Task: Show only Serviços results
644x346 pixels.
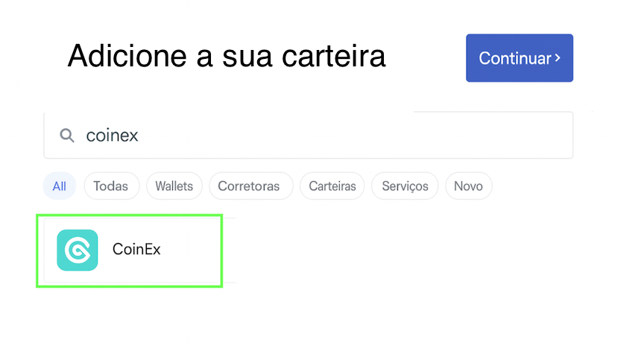Action: tap(405, 186)
